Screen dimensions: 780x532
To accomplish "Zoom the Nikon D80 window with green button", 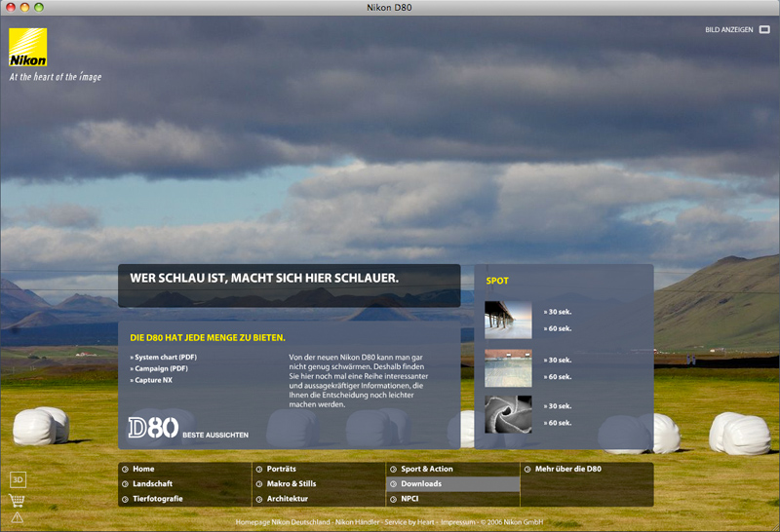I will tap(39, 7).
